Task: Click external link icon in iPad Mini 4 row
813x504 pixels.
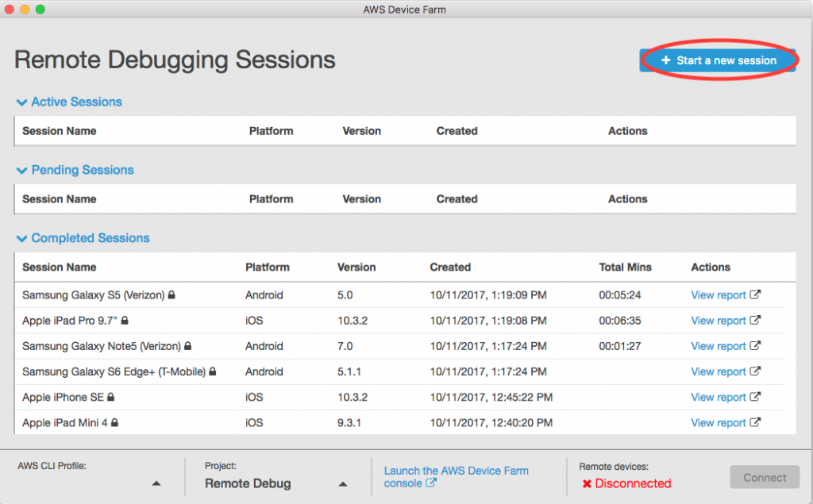Action: tap(756, 421)
